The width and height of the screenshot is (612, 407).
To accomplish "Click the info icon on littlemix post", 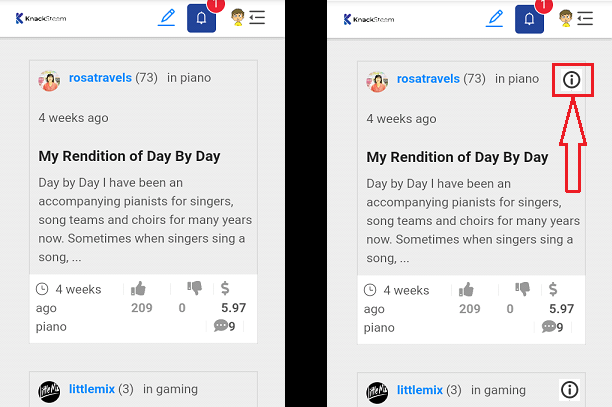I will [569, 389].
